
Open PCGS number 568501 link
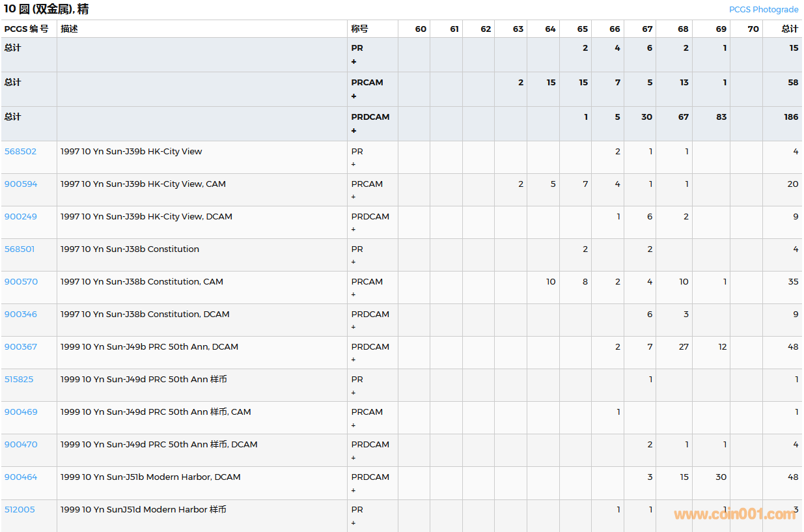coord(20,249)
